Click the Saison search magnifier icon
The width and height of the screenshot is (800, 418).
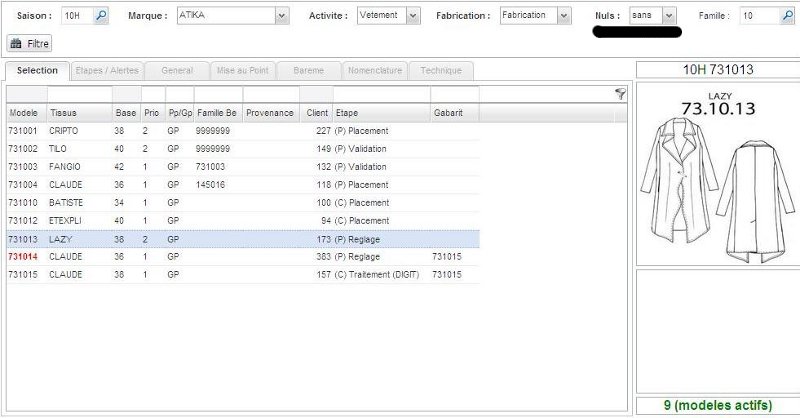tap(101, 16)
